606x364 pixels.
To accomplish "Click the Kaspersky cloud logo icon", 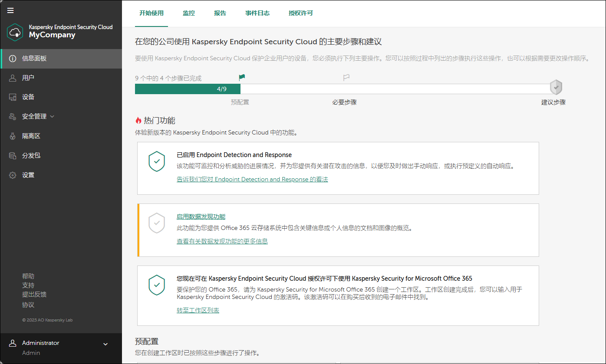I will pyautogui.click(x=15, y=32).
